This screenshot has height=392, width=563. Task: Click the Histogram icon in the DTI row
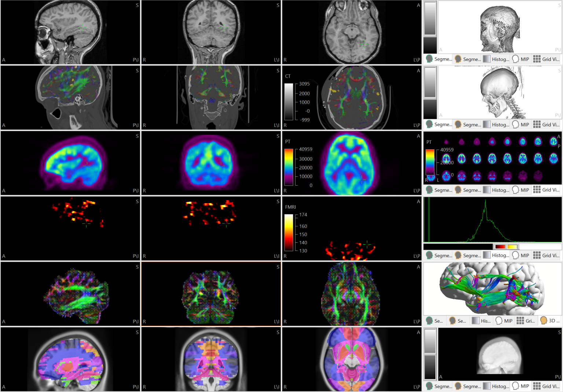pyautogui.click(x=475, y=320)
